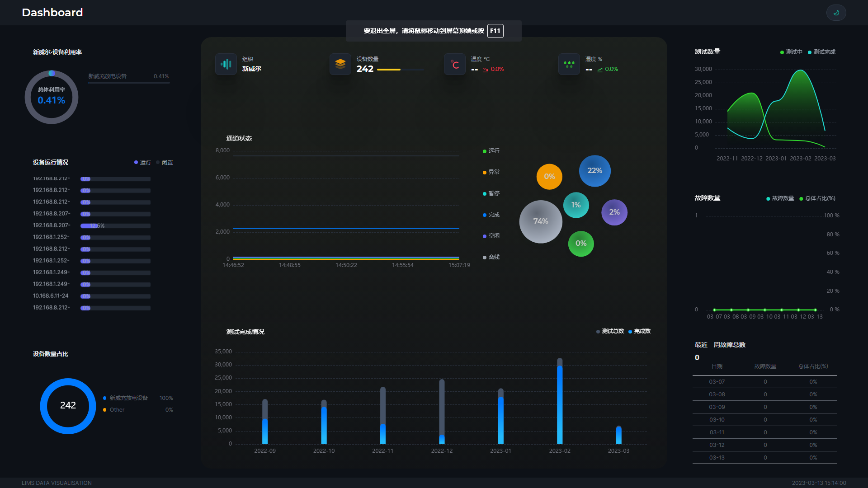The height and width of the screenshot is (488, 868).
Task: Toggle 空闲 series in channel status legend
Action: [x=491, y=236]
